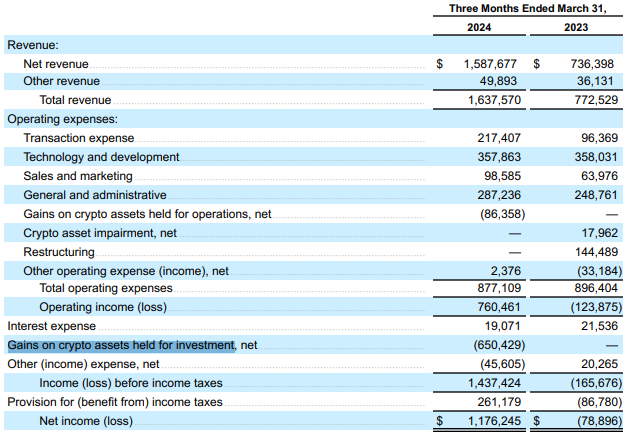Image resolution: width=628 pixels, height=435 pixels.
Task: Click the Net revenue 2024 value 1,587,677
Action: pyautogui.click(x=488, y=63)
